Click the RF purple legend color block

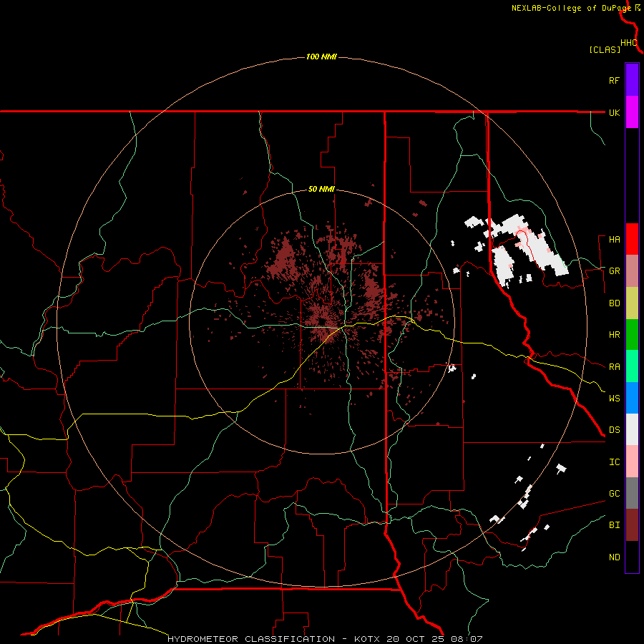[632, 79]
